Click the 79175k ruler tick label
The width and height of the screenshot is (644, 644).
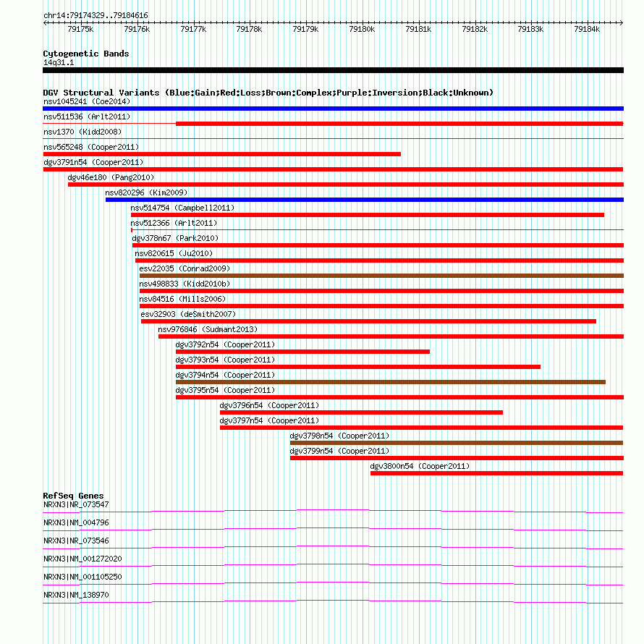pos(80,29)
